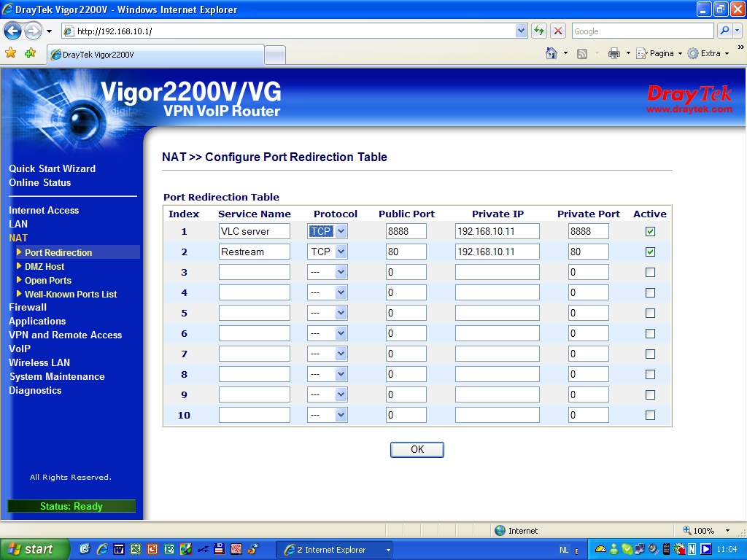Open the VoIP section
The width and height of the screenshot is (747, 560).
[20, 349]
